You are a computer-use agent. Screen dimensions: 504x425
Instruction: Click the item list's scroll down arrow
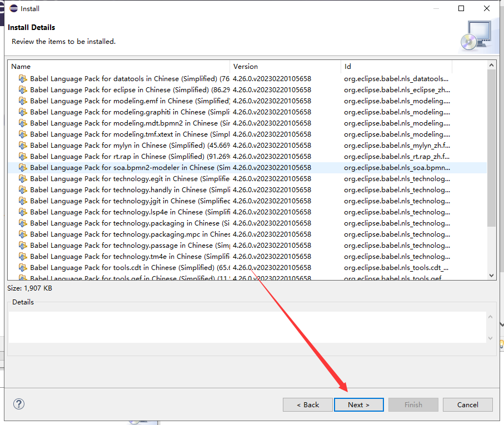tap(491, 275)
